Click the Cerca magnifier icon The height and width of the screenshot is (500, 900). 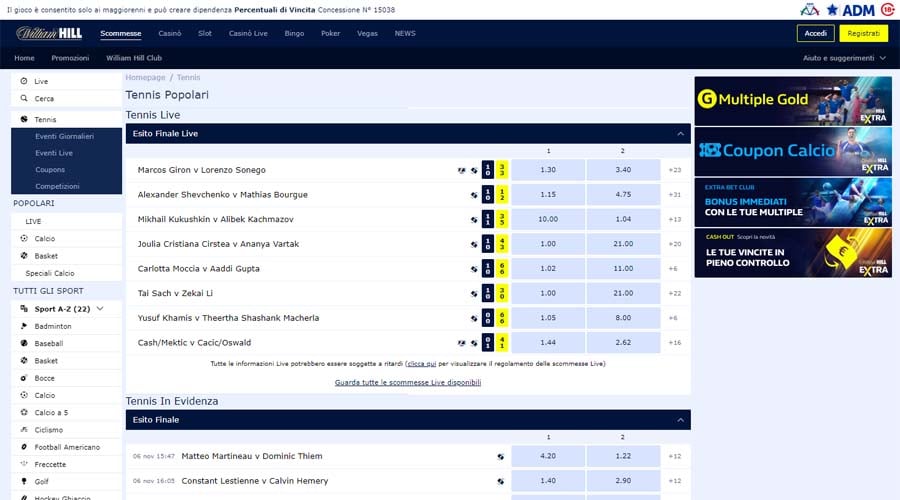pyautogui.click(x=24, y=98)
